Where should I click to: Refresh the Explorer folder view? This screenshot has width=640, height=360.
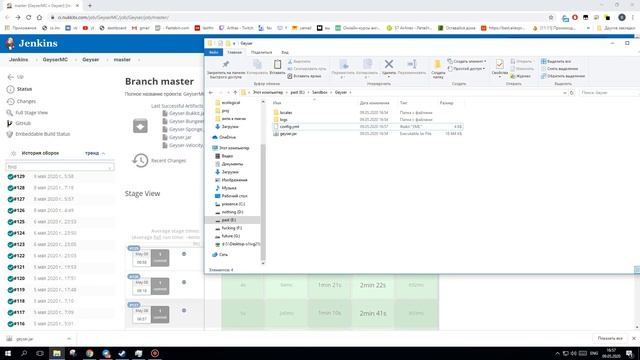(x=571, y=93)
